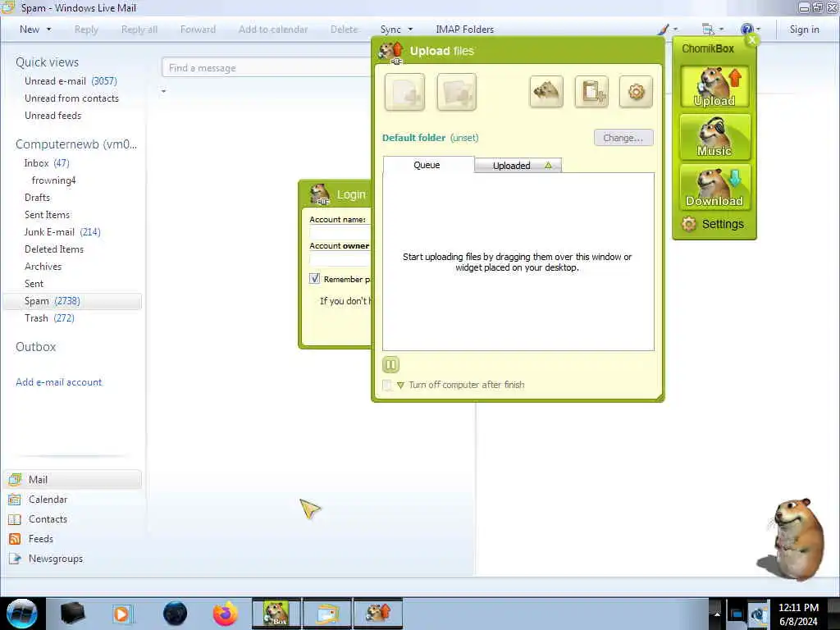Open the Archives folder

[43, 267]
